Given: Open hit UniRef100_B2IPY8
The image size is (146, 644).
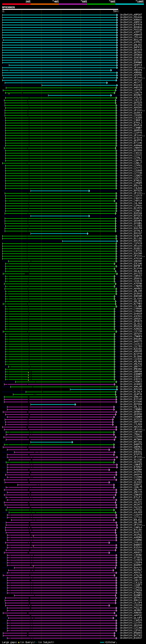Looking at the screenshot, I should point(131,354).
